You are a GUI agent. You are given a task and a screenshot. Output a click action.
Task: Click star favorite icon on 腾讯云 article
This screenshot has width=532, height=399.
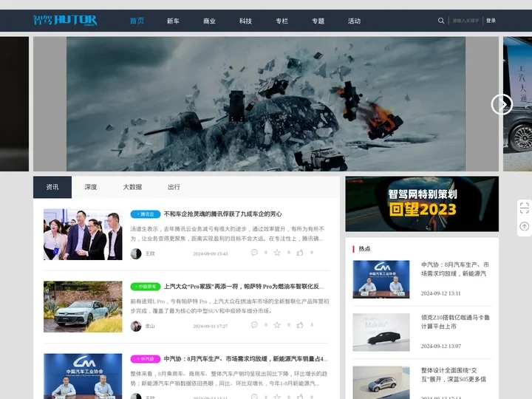(277, 253)
